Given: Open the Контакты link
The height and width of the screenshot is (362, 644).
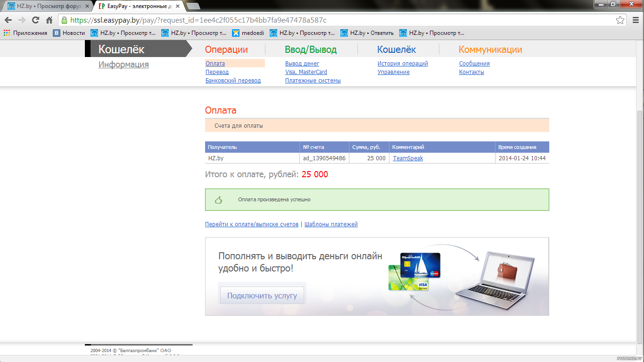Looking at the screenshot, I should (471, 72).
